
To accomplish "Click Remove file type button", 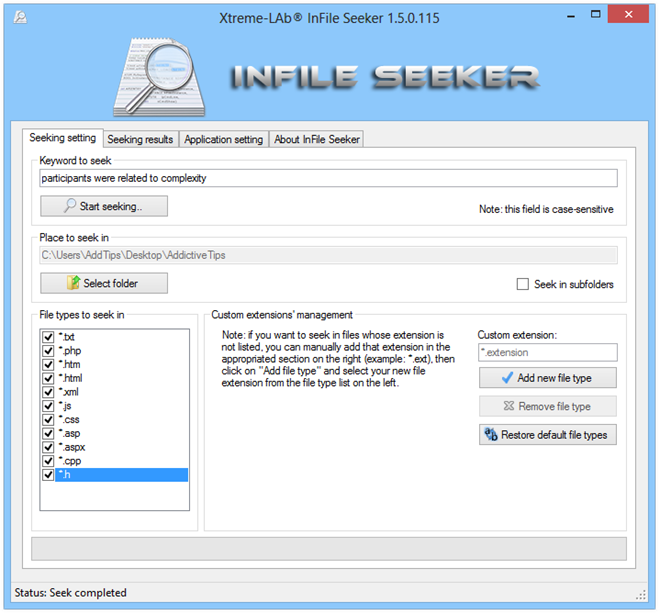I will tap(548, 406).
